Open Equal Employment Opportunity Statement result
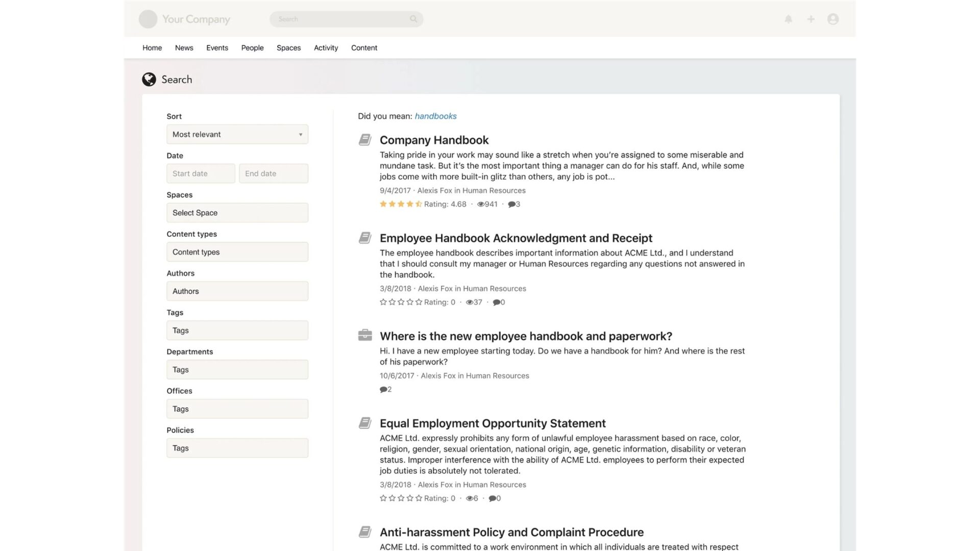Screen dimensions: 980x551 coord(493,423)
